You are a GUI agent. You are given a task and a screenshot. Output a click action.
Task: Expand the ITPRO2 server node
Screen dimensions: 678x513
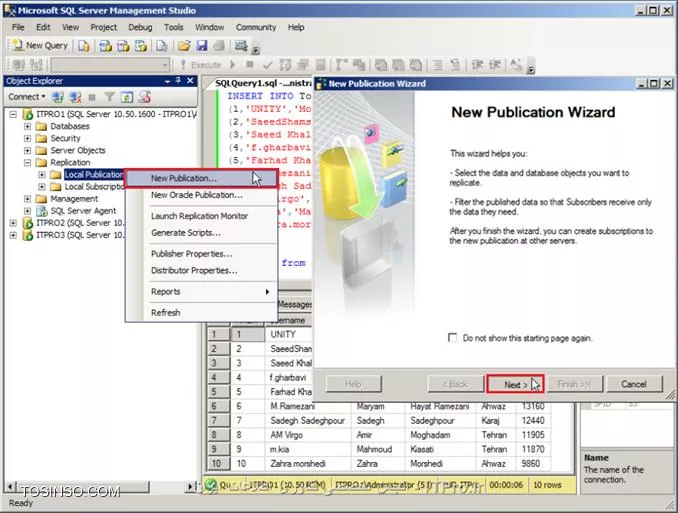tap(13, 223)
